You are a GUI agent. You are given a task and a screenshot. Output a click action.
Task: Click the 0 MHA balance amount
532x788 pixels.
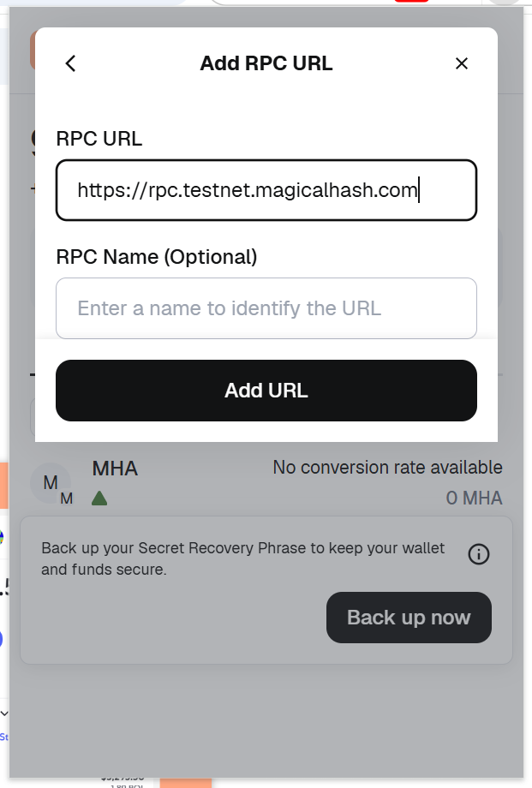point(474,498)
